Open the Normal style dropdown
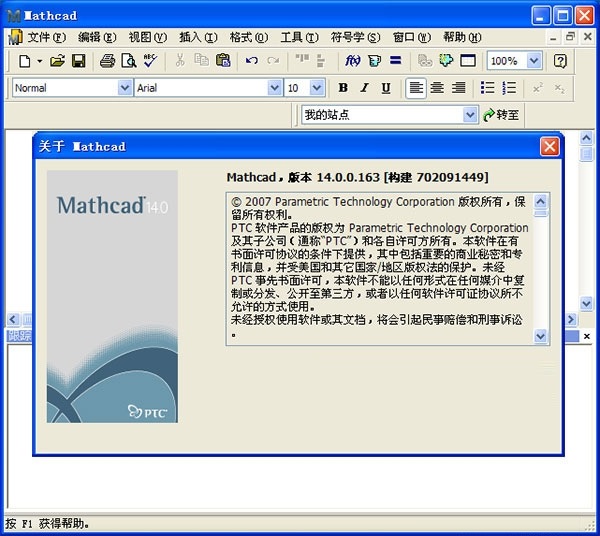The image size is (600, 536). pyautogui.click(x=124, y=88)
